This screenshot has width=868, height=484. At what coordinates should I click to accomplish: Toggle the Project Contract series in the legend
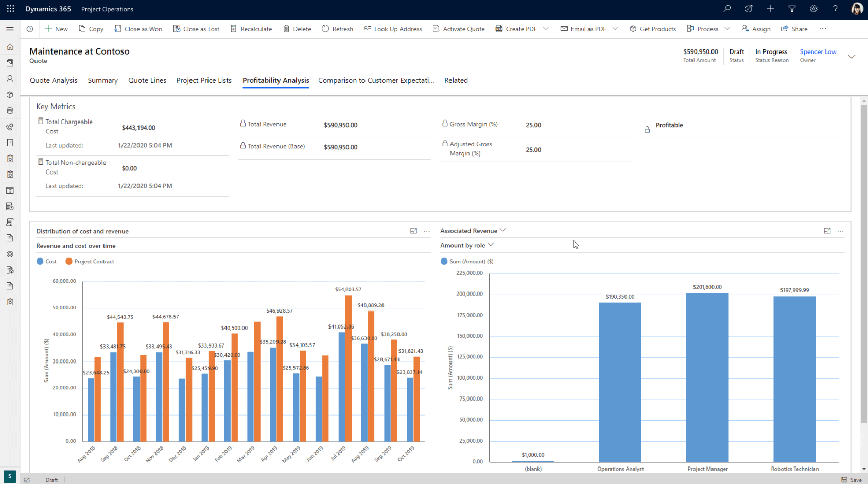click(x=90, y=261)
